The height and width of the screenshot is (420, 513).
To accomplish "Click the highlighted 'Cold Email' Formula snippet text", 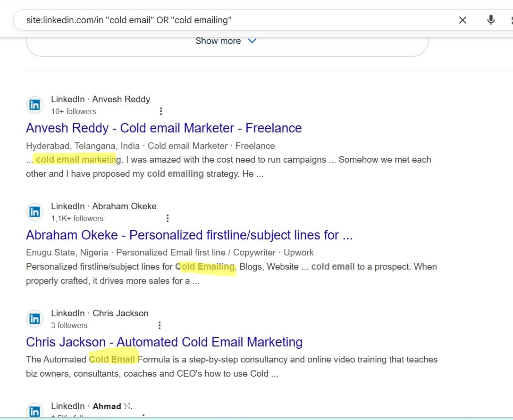I will [x=112, y=360].
